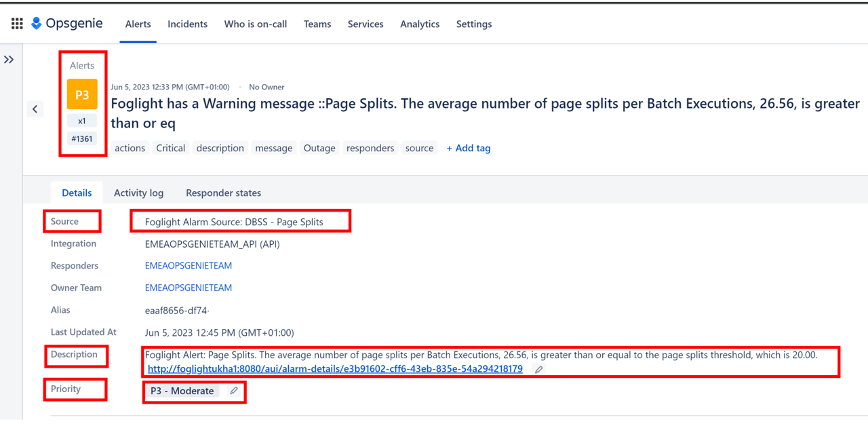Open EMEAOPSGENIETEAM link in Responders row
This screenshot has width=868, height=445.
point(189,266)
